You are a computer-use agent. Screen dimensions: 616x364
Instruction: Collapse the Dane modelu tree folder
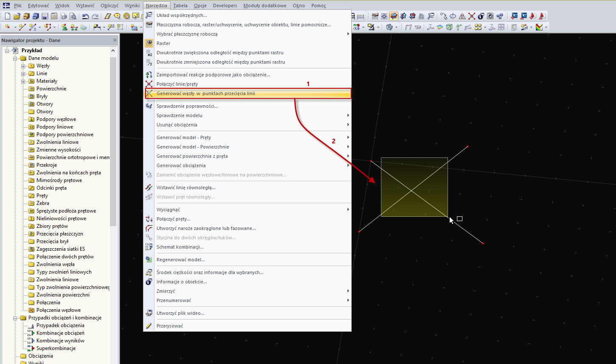(15, 58)
